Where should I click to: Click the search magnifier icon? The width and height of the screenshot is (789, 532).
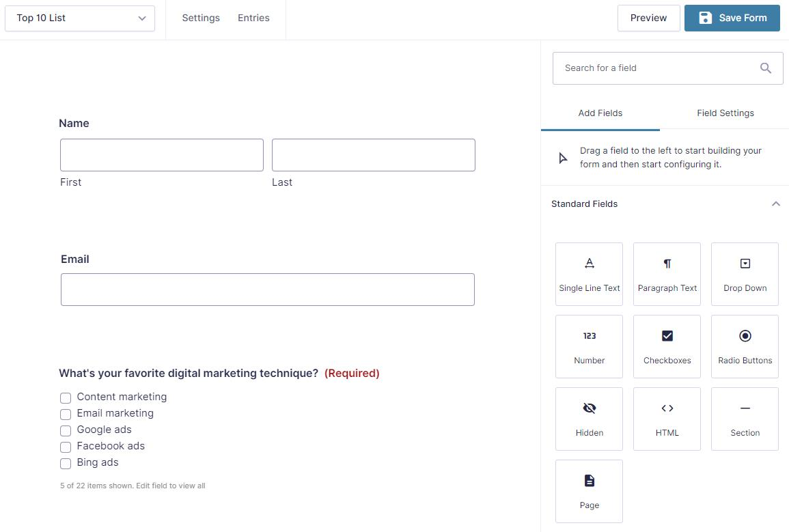pyautogui.click(x=766, y=68)
